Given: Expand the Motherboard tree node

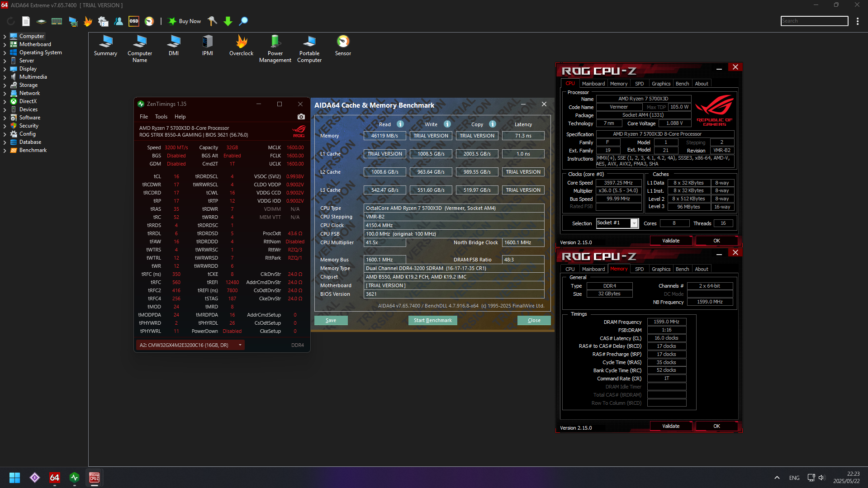Looking at the screenshot, I should coord(5,44).
